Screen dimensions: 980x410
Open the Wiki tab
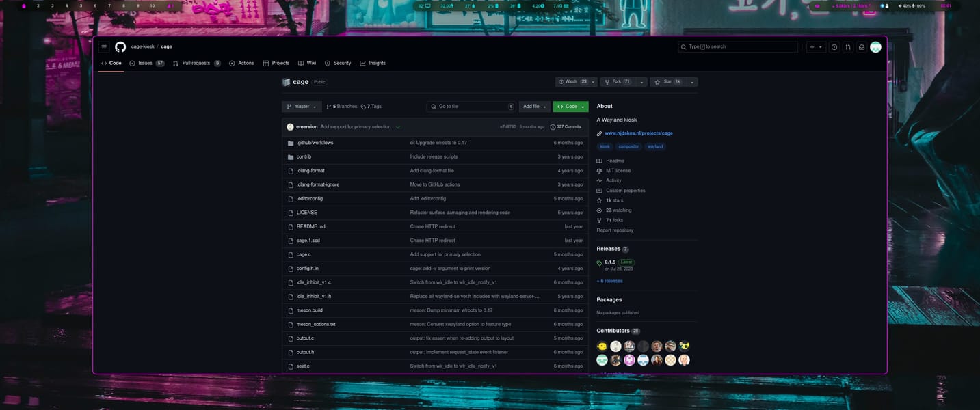point(307,63)
